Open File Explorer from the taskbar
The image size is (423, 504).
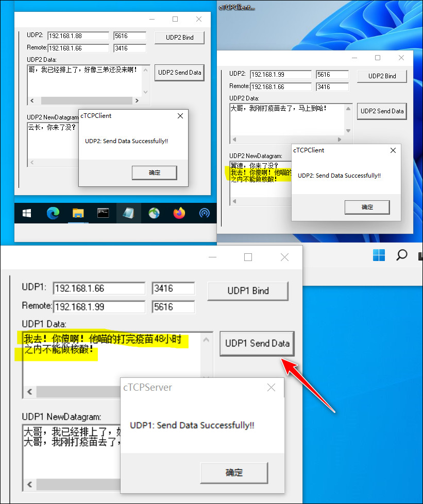coord(78,213)
